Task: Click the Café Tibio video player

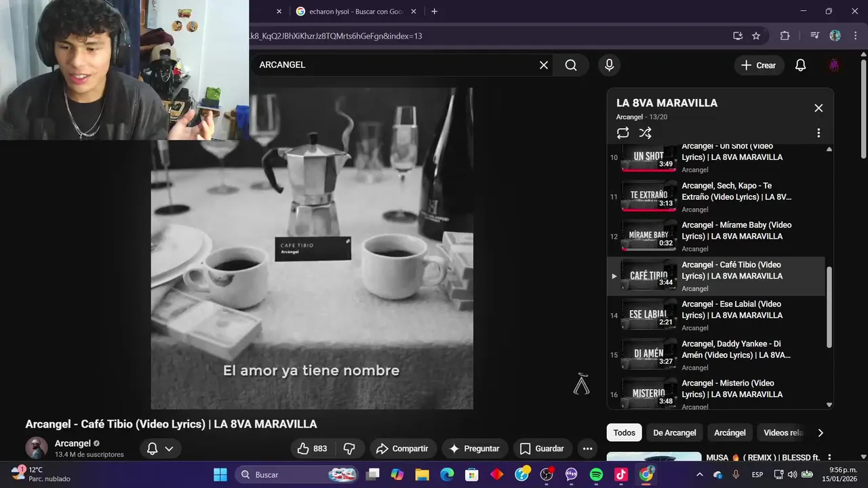Action: 312,248
